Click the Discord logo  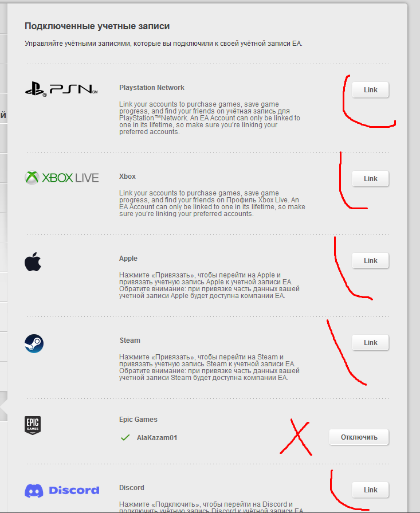[62, 491]
